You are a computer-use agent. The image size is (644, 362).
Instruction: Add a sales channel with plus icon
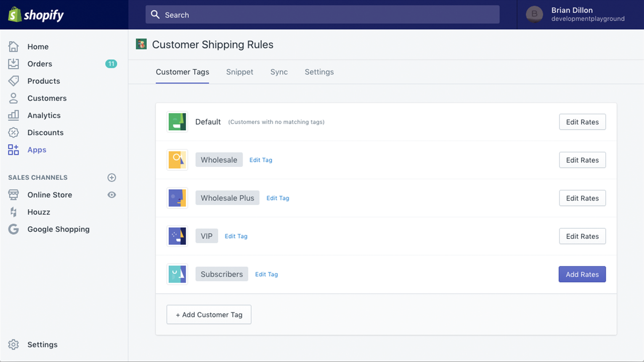[x=112, y=177]
